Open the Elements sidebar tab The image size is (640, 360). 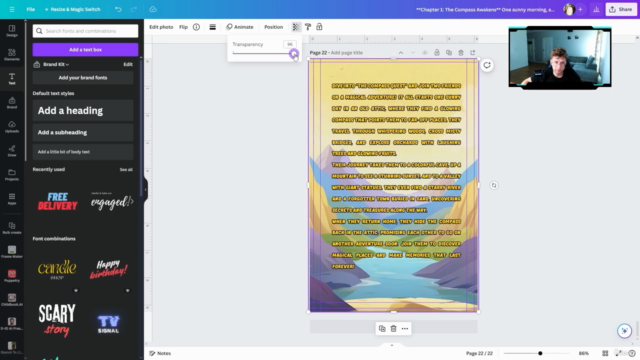pos(12,55)
